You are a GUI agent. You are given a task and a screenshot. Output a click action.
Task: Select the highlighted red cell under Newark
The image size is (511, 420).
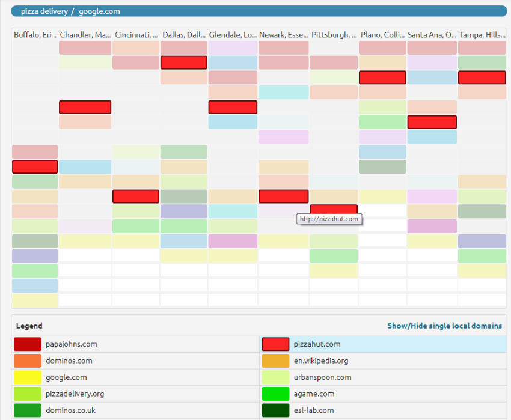pos(284,196)
